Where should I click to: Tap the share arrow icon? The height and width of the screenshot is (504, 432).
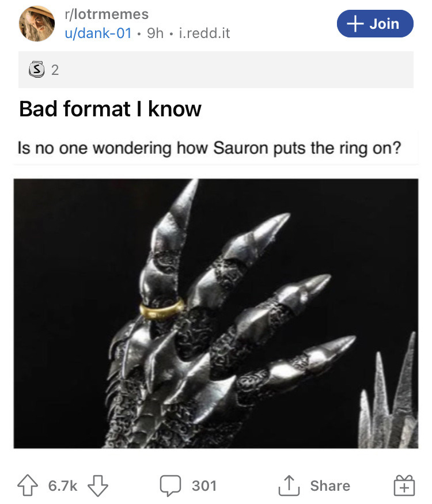[289, 486]
